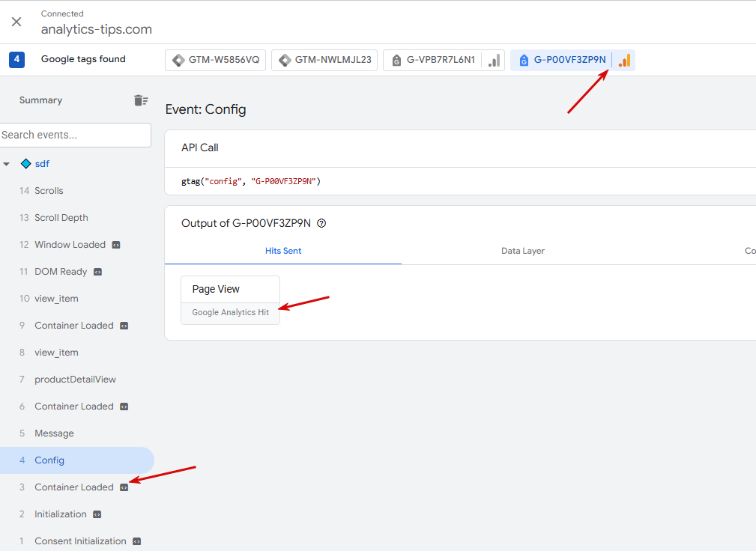The width and height of the screenshot is (756, 551).
Task: Open the orange analytics bars icon for G-P00VF3ZP9N
Action: coord(624,60)
